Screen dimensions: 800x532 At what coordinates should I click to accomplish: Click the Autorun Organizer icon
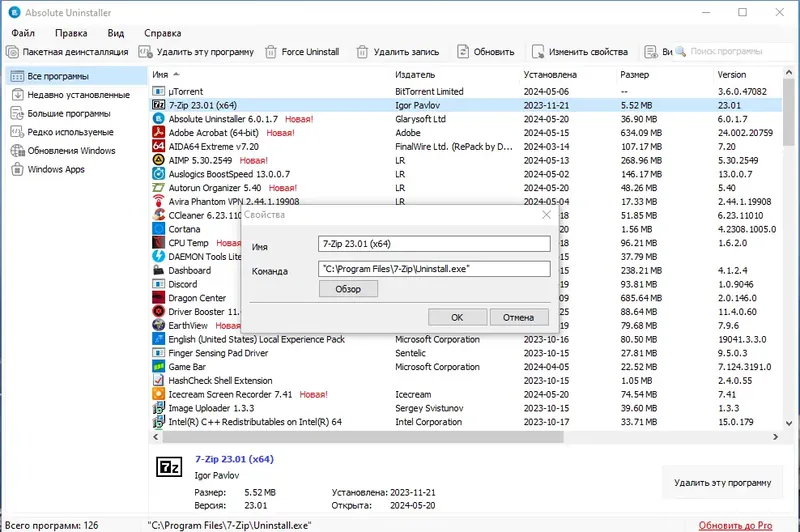(159, 188)
